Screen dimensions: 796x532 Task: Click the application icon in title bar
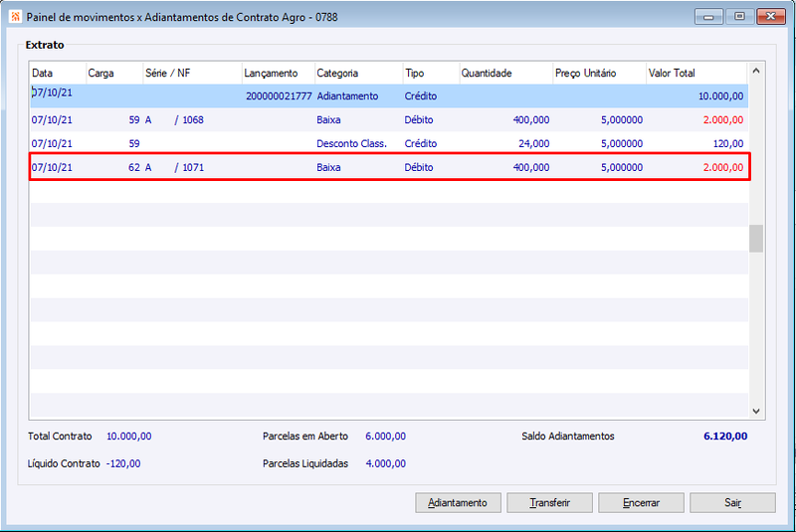coord(15,17)
